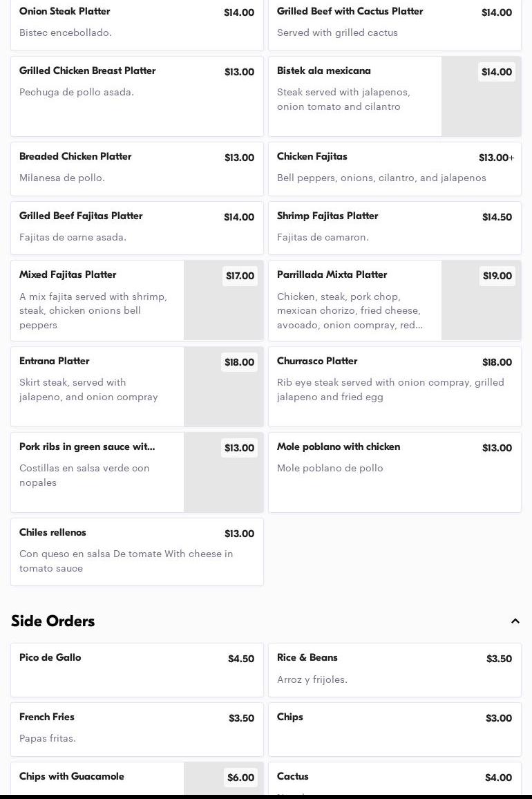Select the French Fries side order

pos(137,728)
